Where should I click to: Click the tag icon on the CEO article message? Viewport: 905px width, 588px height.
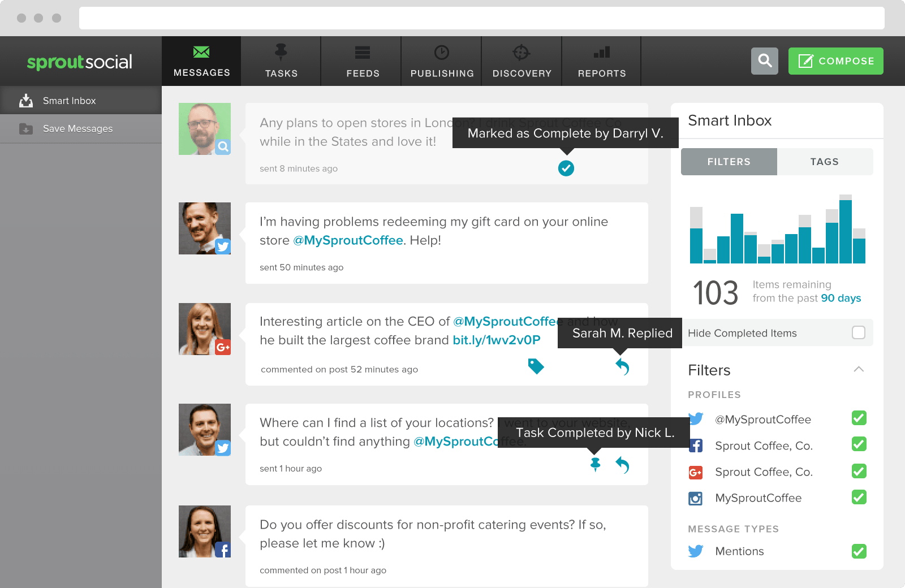coord(536,366)
